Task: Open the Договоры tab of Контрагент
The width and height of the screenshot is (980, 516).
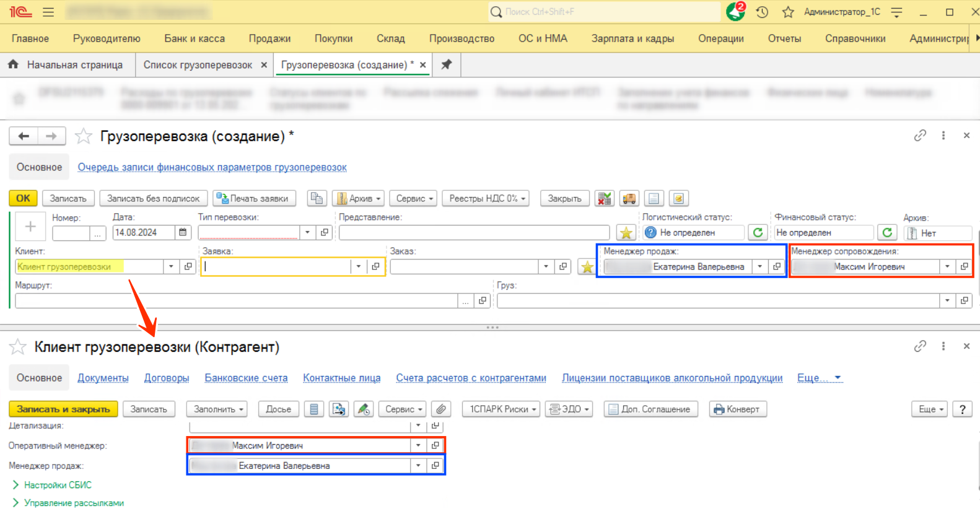Action: 167,378
